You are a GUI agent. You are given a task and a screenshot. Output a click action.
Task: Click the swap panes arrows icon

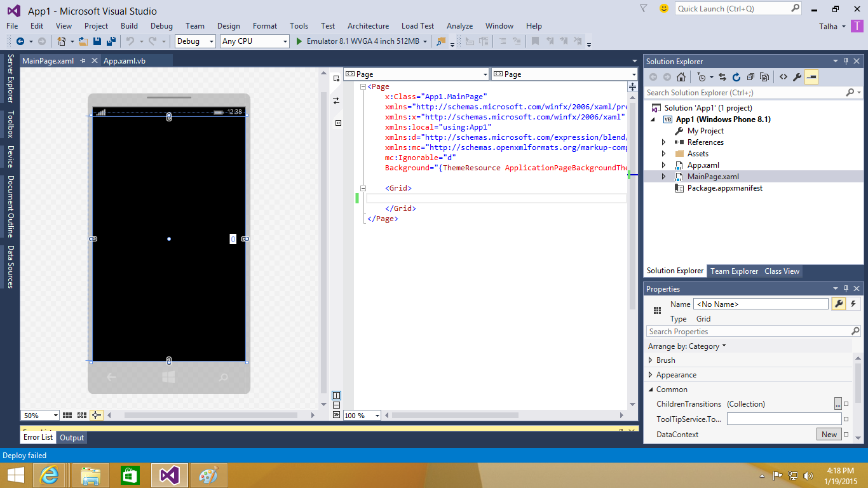point(336,100)
